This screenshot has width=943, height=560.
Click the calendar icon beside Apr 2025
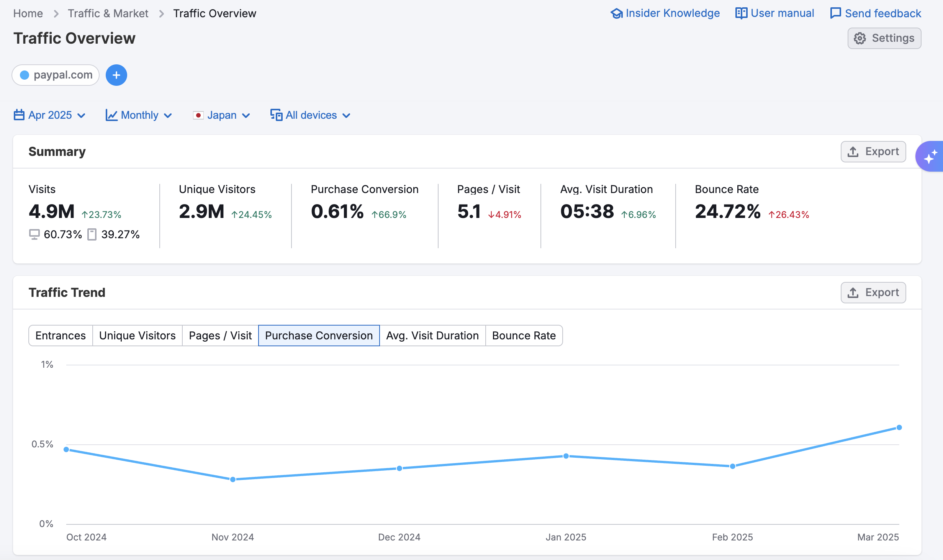coord(19,115)
